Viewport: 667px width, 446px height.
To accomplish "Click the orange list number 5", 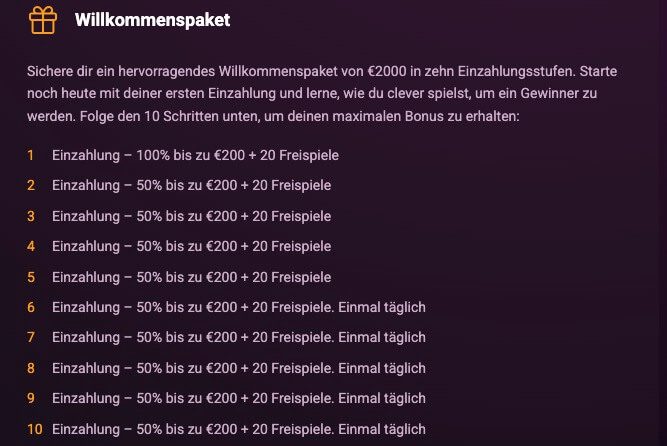I will point(31,276).
